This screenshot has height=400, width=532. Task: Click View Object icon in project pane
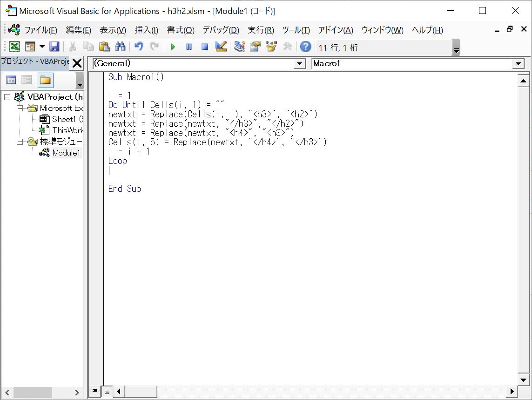point(27,80)
